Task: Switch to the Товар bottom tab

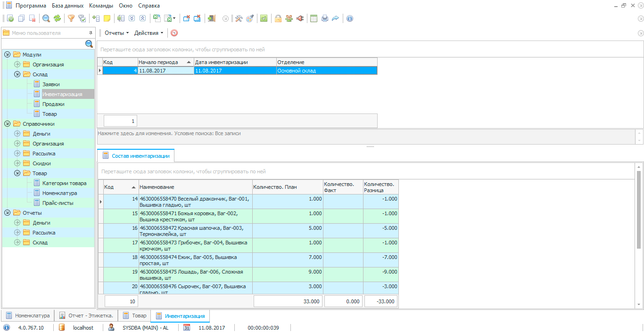Action: pyautogui.click(x=134, y=316)
